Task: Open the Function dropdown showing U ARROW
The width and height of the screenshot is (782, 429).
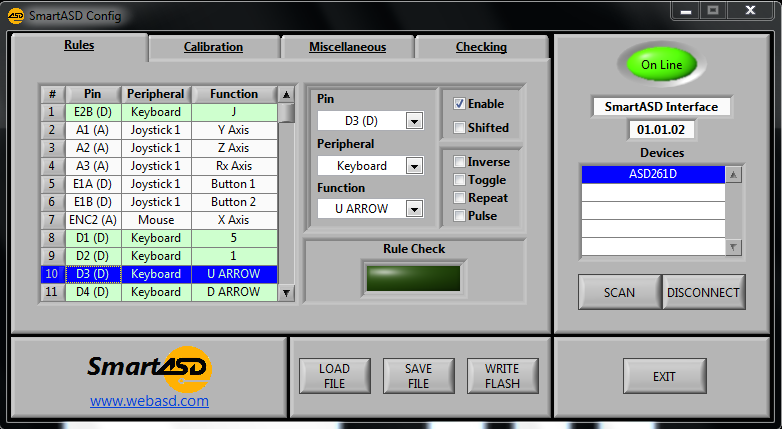Action: (414, 209)
